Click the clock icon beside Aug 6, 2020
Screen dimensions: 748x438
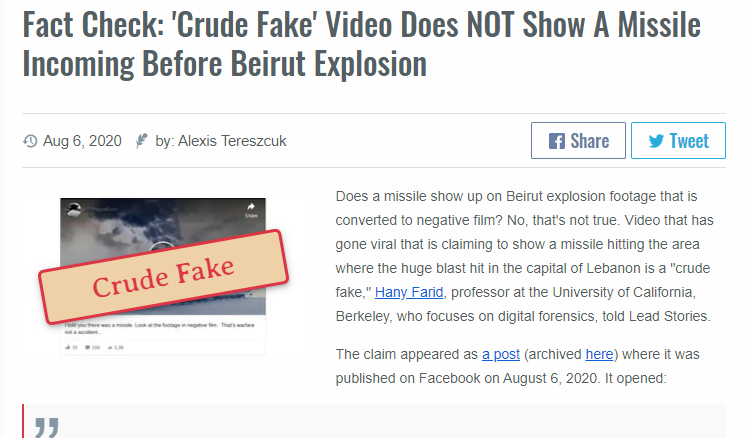click(30, 141)
